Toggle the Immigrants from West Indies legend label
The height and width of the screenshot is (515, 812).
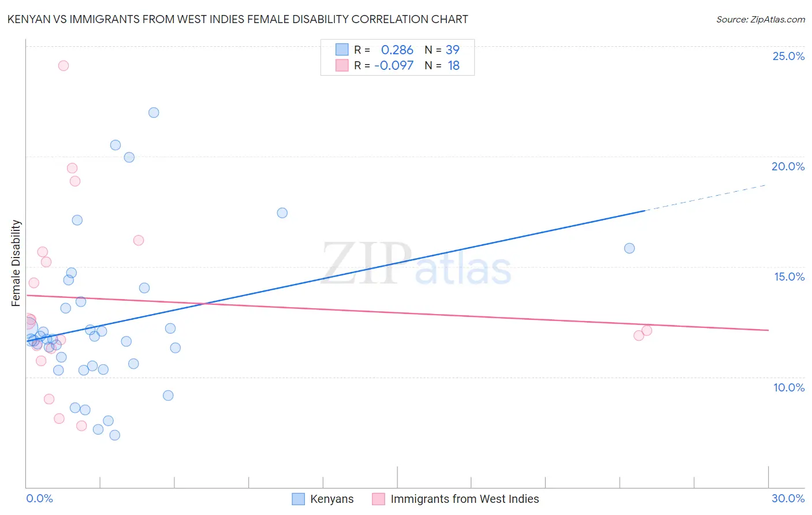point(464,499)
